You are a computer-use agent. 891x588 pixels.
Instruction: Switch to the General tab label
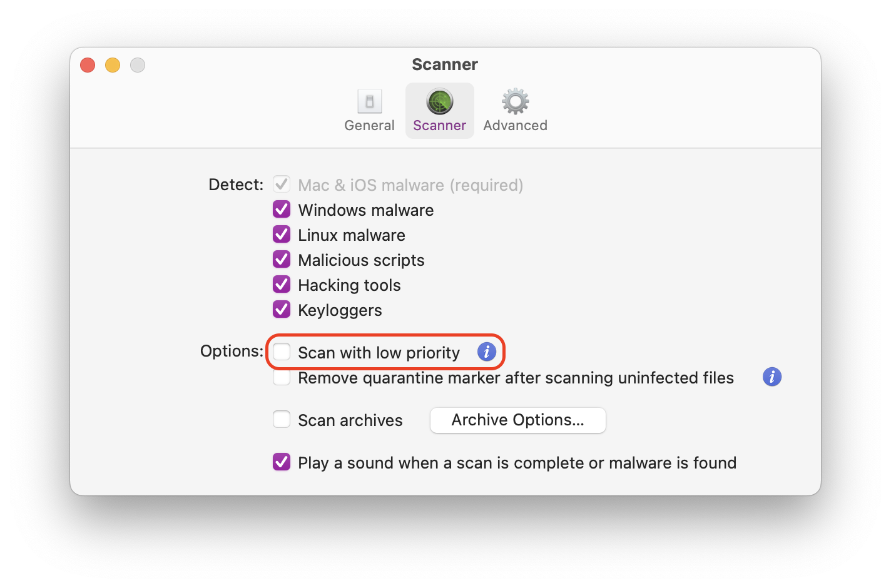pyautogui.click(x=369, y=125)
